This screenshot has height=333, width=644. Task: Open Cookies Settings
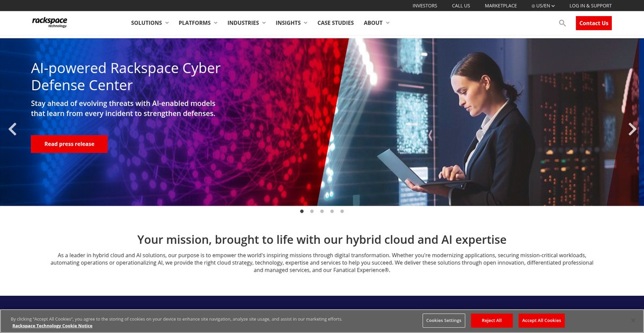[x=444, y=321]
